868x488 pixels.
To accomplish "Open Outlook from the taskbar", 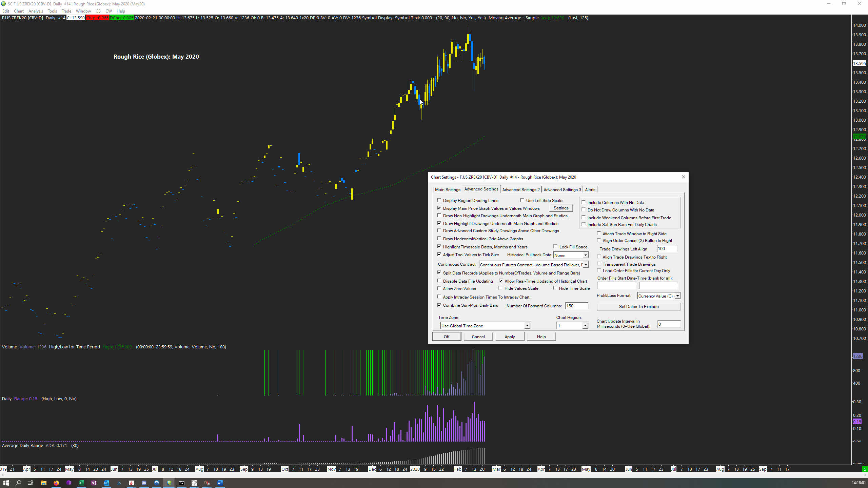I will (x=106, y=483).
